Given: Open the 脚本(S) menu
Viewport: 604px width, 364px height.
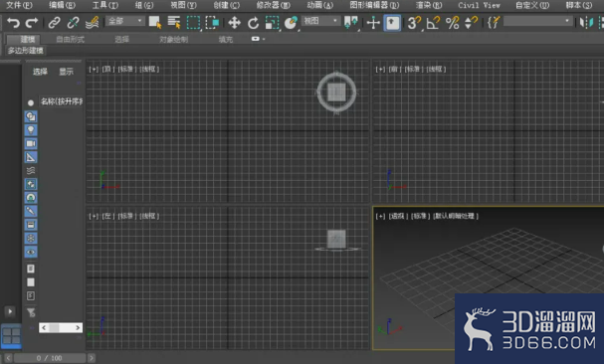Looking at the screenshot, I should point(579,5).
